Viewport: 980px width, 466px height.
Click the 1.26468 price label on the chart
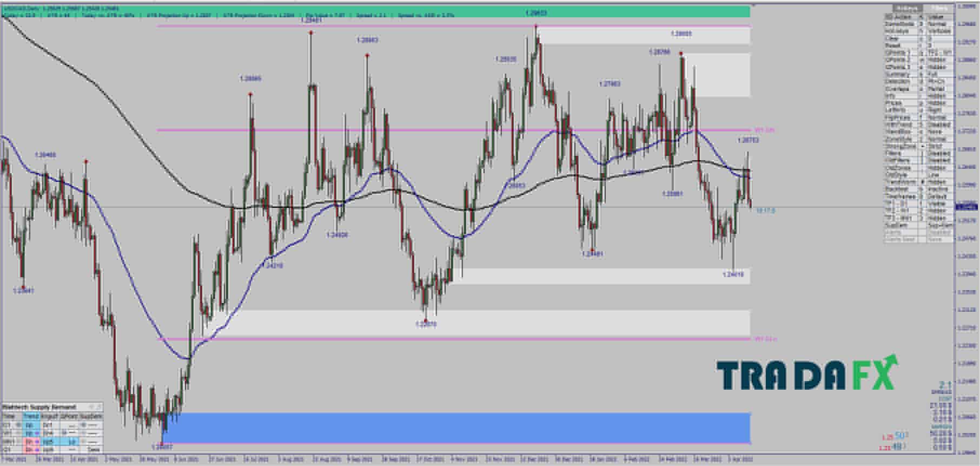point(45,155)
